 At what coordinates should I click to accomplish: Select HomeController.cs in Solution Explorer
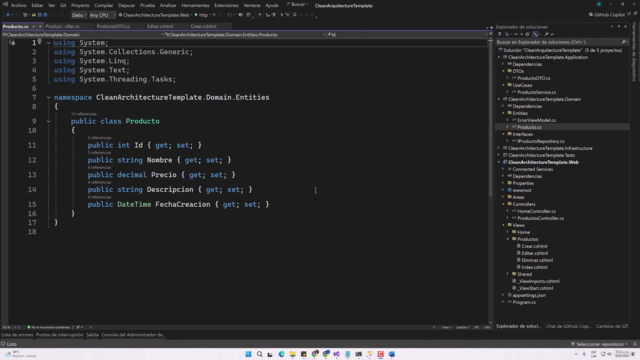point(536,211)
